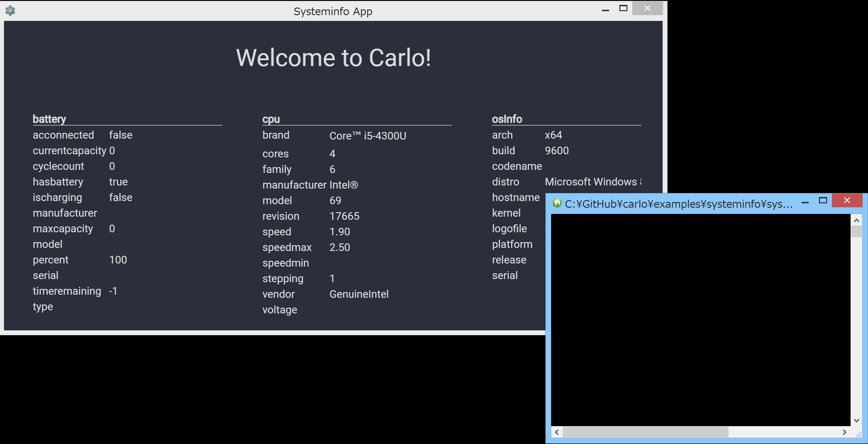Click the '100' battery percent value
This screenshot has width=868, height=444.
pyautogui.click(x=118, y=260)
